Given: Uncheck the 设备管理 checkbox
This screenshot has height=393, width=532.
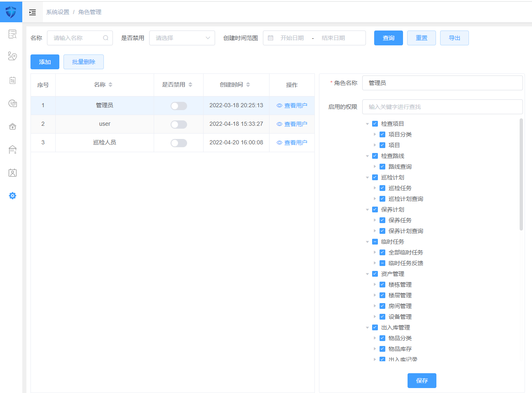Looking at the screenshot, I should 382,317.
